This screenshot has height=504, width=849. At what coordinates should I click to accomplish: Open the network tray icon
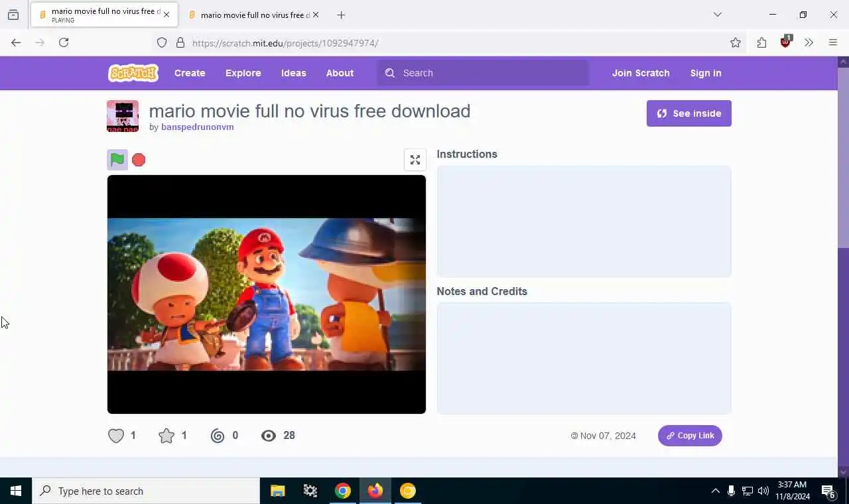point(748,491)
